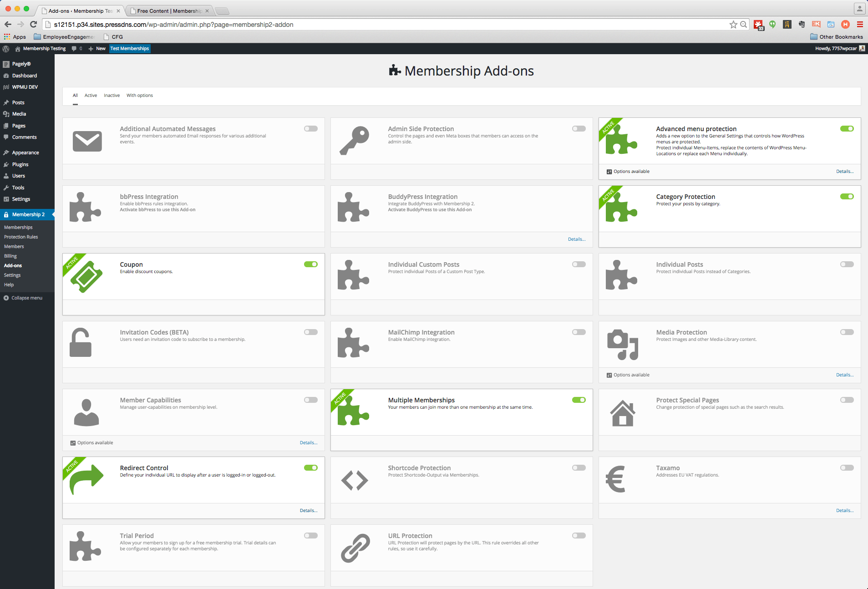Screen dimensions: 868x589
Task: Open Protection Rules from the sidebar
Action: (x=21, y=237)
